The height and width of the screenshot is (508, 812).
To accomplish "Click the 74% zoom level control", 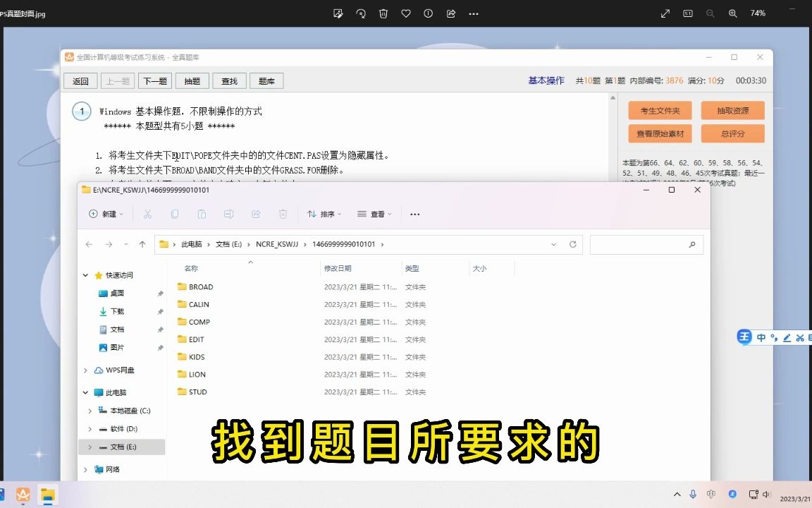I will point(758,13).
